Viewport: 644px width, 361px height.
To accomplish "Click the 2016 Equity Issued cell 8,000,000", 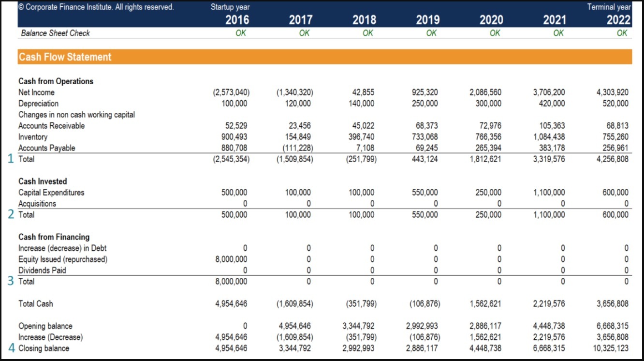I will tap(233, 259).
